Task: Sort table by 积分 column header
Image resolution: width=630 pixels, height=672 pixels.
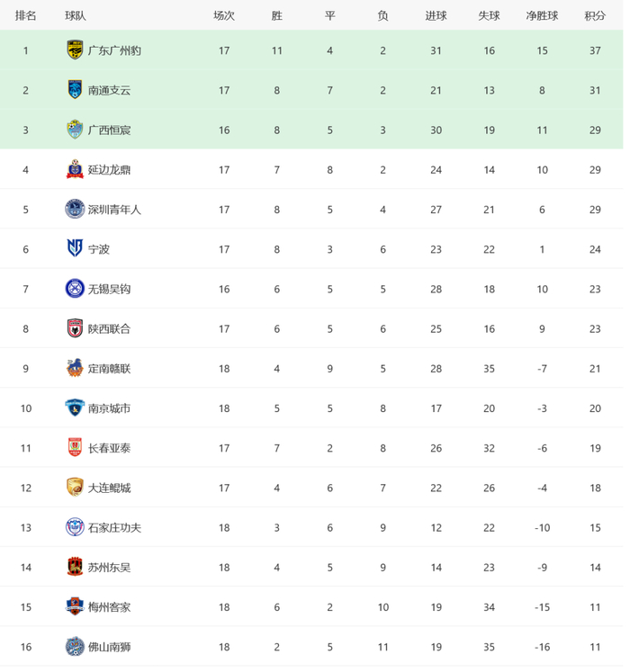Action: (595, 16)
